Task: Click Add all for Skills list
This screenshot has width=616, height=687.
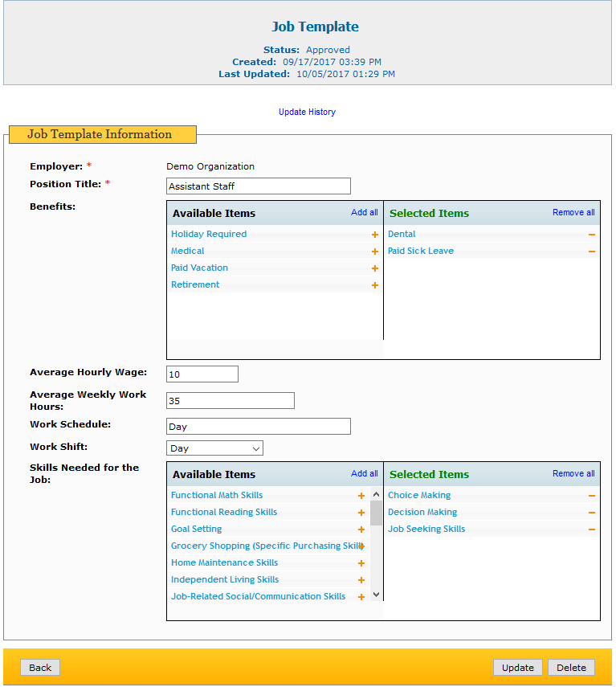Action: pyautogui.click(x=365, y=473)
